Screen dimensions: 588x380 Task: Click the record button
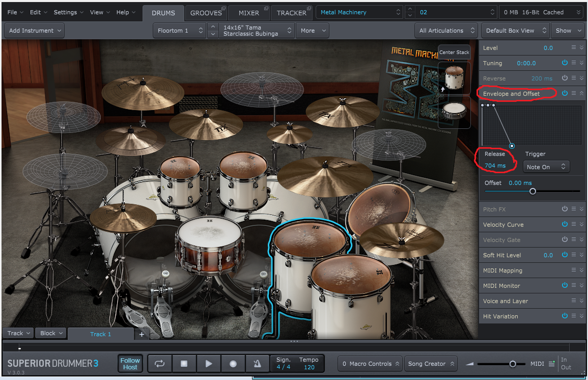[x=233, y=364]
